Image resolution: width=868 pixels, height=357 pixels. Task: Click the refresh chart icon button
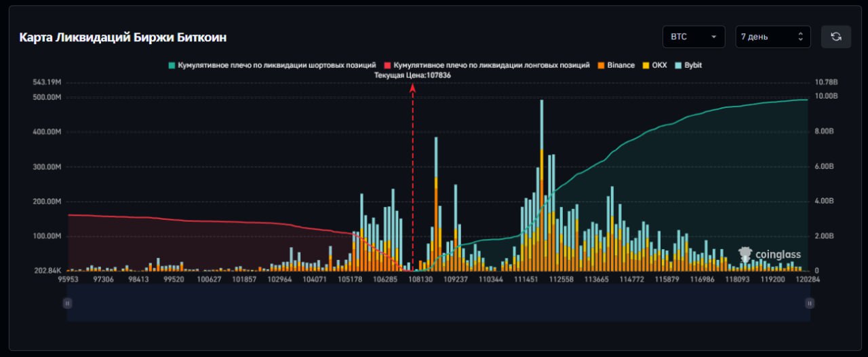pyautogui.click(x=835, y=37)
